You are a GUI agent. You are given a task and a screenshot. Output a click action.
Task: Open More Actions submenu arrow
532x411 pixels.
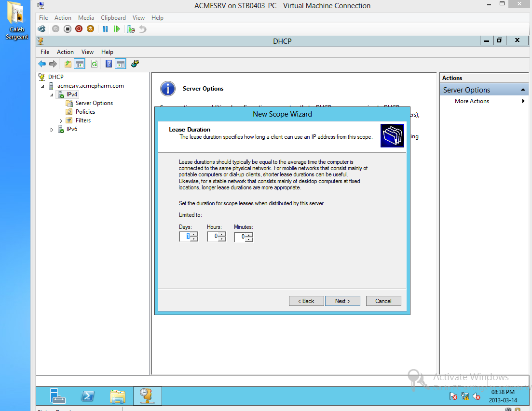523,101
